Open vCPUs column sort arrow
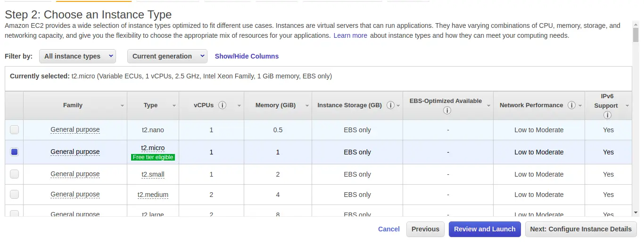644x247 pixels. click(x=239, y=106)
